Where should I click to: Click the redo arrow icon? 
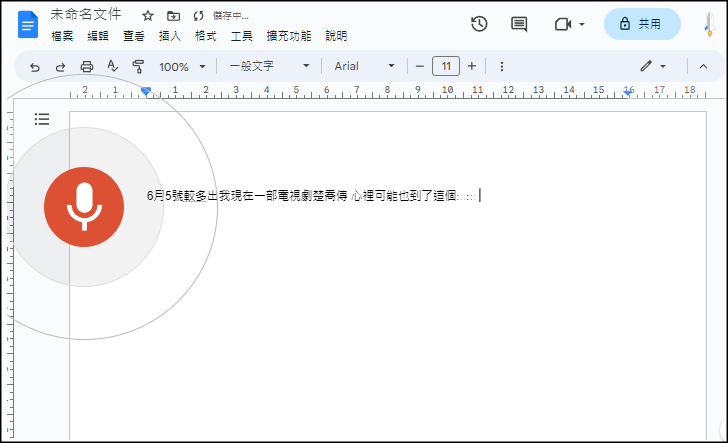(x=60, y=67)
